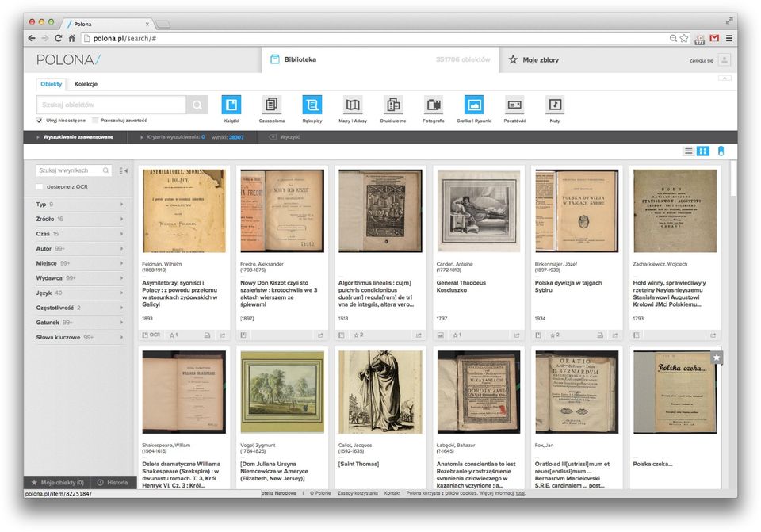Viewport: 761px width, 532px height.
Task: Expand the Czas filter
Action: click(x=79, y=234)
